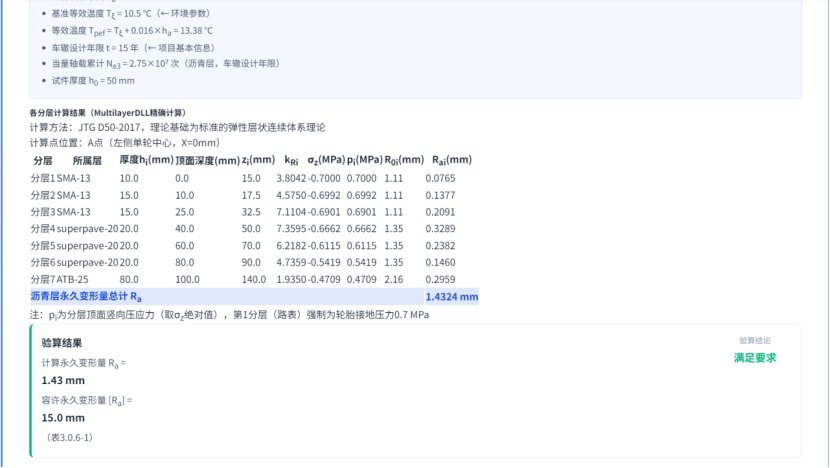The image size is (830, 468).
Task: Click the 分层7 ATB-25 row label
Action: 59,280
